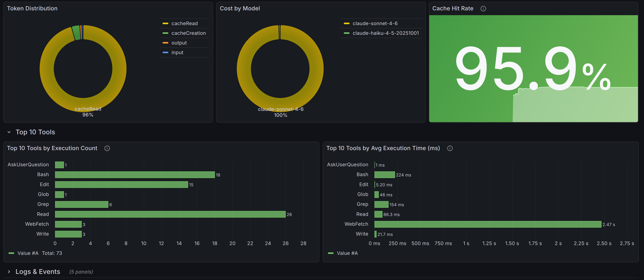The width and height of the screenshot is (644, 280).
Task: Toggle claude-haiku-4-5-20251001 legend entry
Action: point(385,33)
